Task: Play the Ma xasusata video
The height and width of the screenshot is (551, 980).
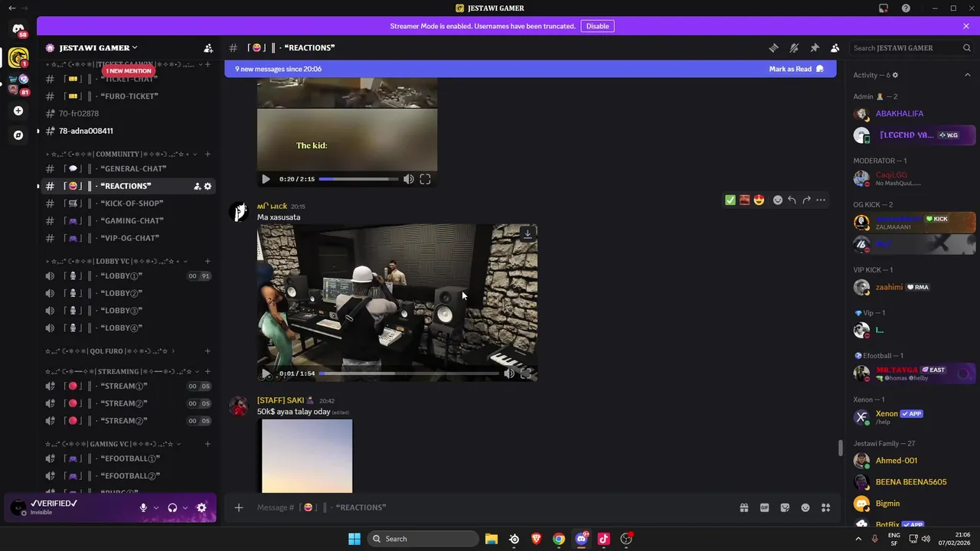Action: [x=266, y=373]
